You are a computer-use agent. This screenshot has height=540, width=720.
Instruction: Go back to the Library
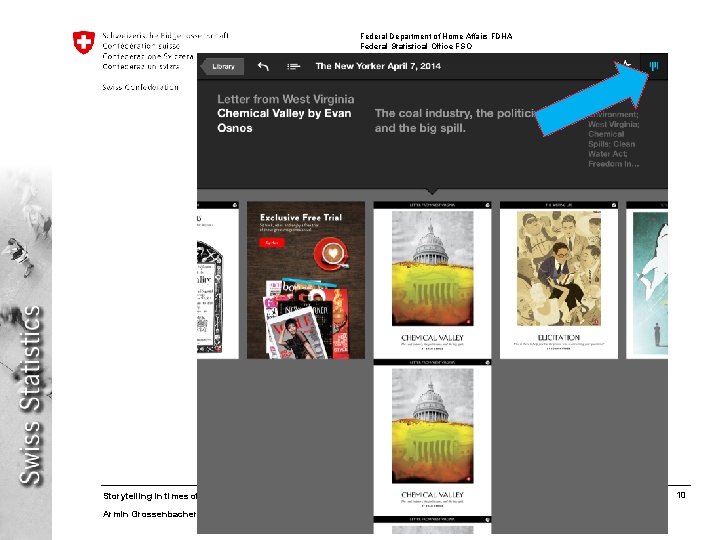[x=223, y=67]
